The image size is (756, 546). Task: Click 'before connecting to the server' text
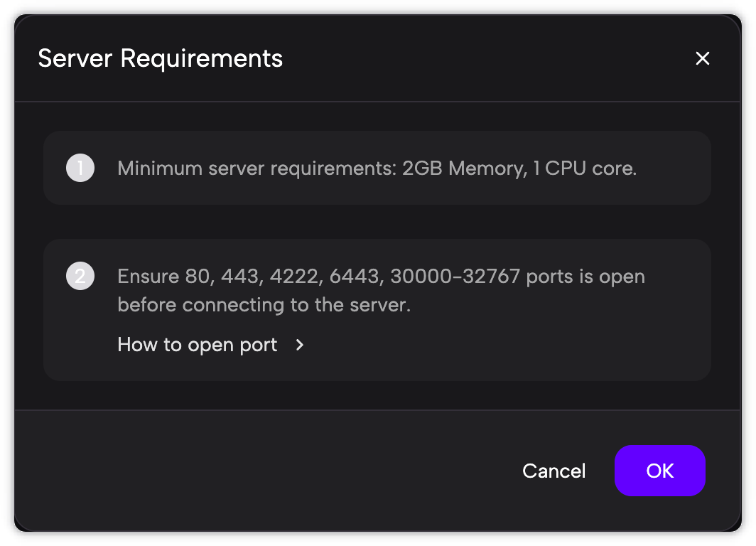(264, 305)
